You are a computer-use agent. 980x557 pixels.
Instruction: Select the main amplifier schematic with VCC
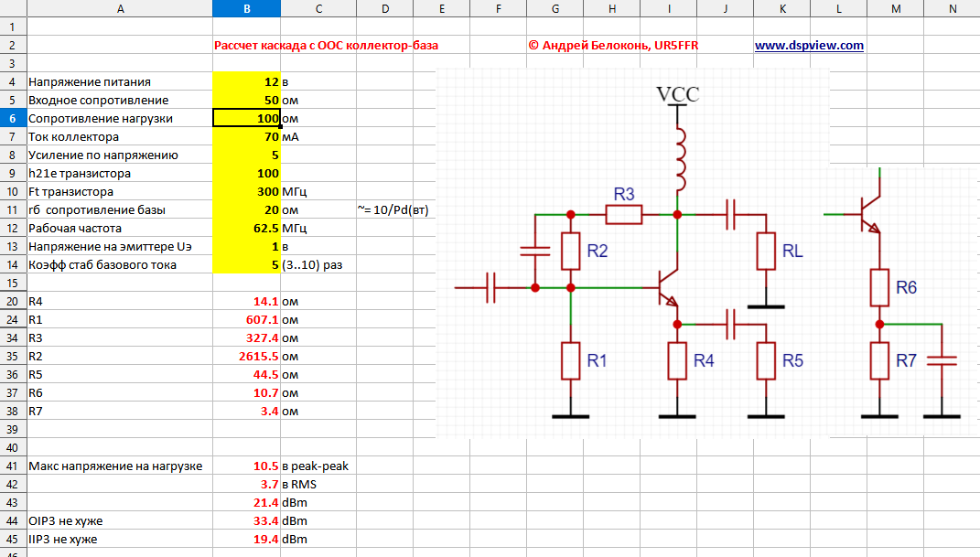631,256
